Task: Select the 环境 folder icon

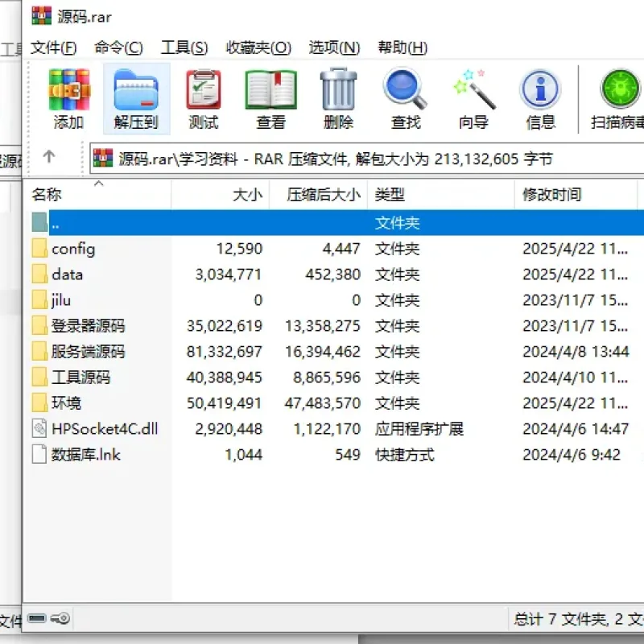Action: pos(39,402)
